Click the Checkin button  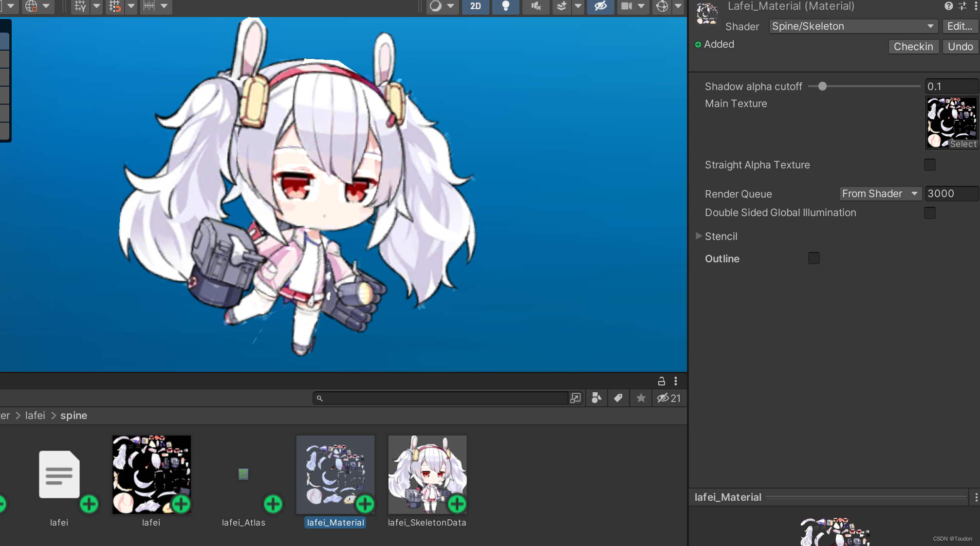(x=913, y=47)
